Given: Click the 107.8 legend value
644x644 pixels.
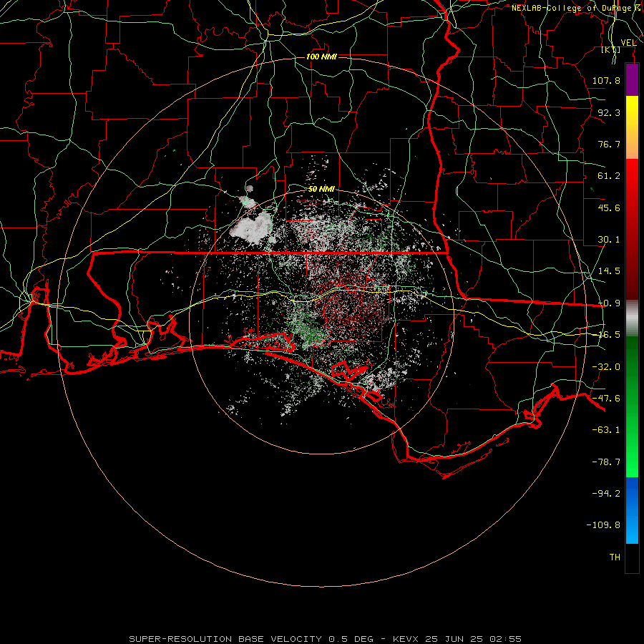Looking at the screenshot, I should [606, 80].
